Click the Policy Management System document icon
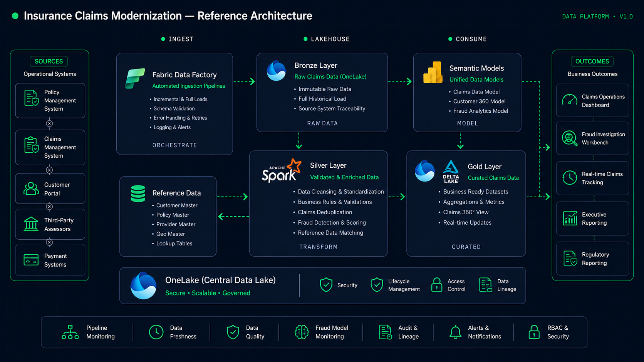Screen dimensions: 644x362 tap(31, 98)
